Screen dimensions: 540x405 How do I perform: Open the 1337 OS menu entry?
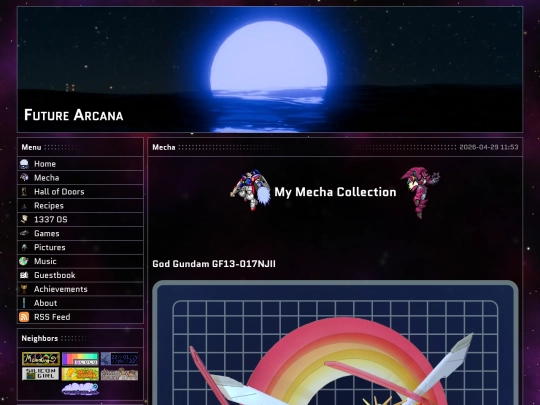pos(80,219)
